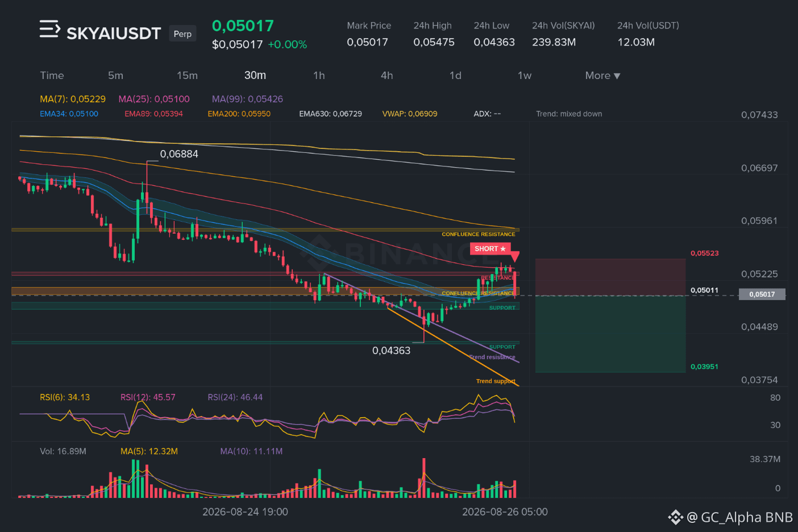Select the 30m timeframe

tap(255, 76)
